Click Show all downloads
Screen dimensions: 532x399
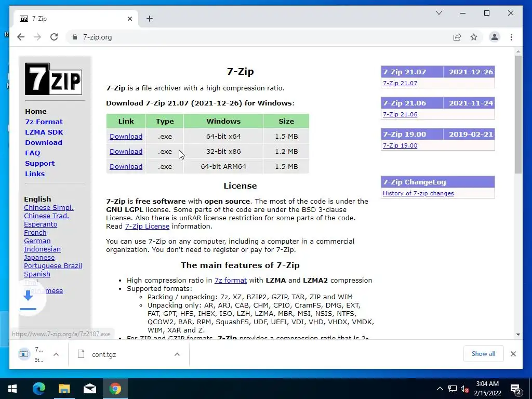click(483, 353)
